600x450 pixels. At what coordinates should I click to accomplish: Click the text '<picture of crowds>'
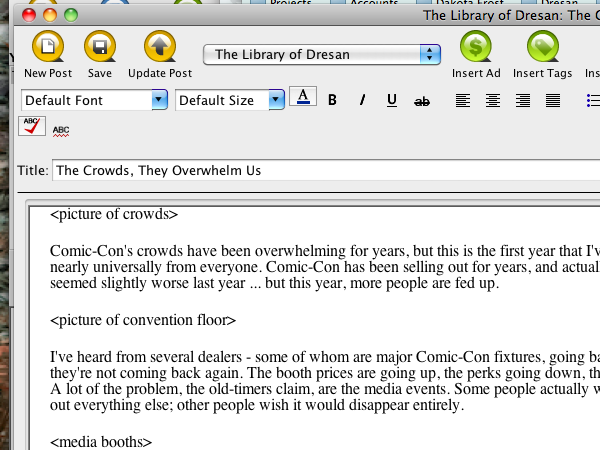(114, 214)
